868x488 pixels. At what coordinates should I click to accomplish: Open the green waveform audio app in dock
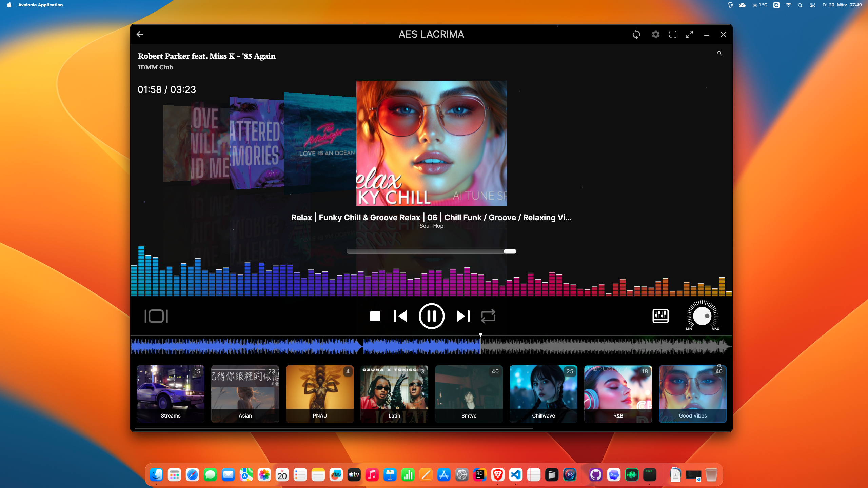coord(632,475)
